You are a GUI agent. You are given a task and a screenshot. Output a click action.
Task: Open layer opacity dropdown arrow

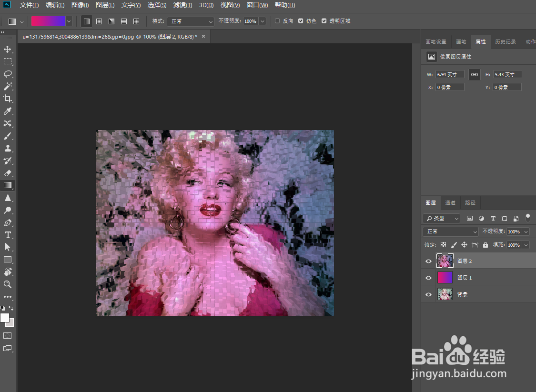pos(526,231)
